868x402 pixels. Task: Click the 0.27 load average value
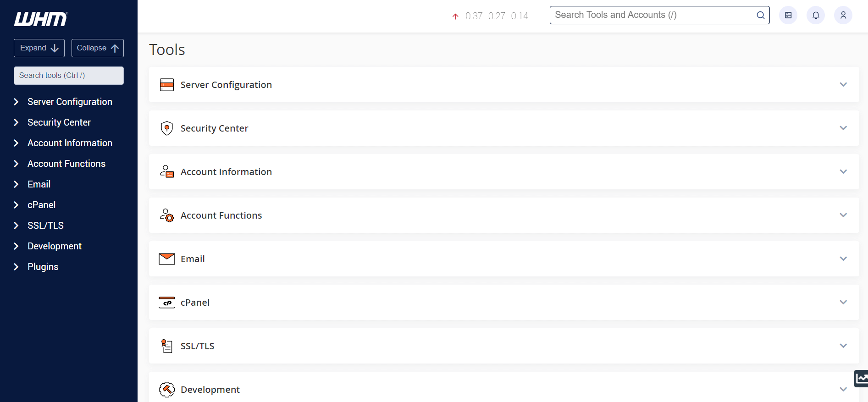tap(497, 16)
